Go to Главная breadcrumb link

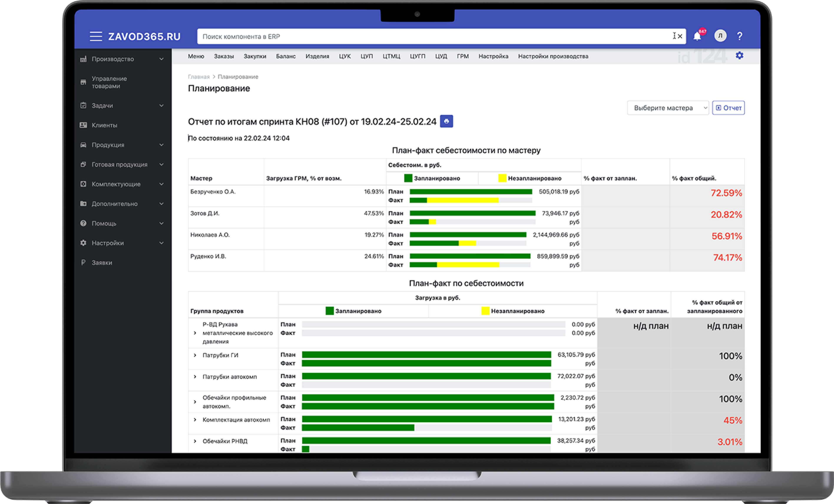point(199,77)
